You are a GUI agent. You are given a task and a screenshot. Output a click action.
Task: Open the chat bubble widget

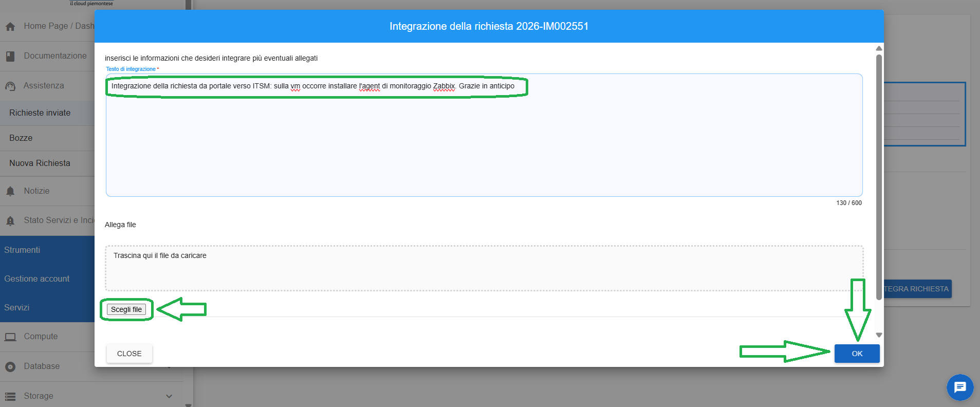click(x=960, y=387)
